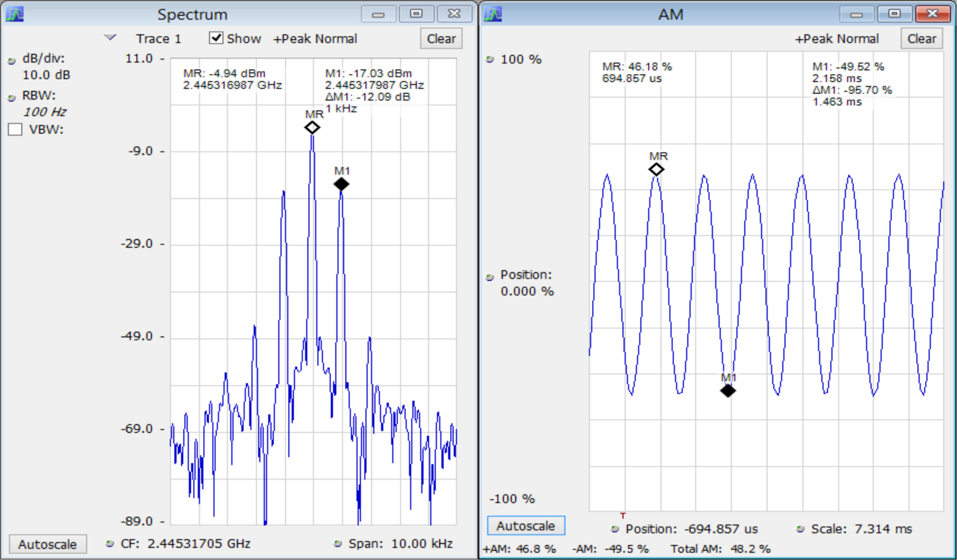Click Autoscale in the Spectrum window

pos(47,544)
